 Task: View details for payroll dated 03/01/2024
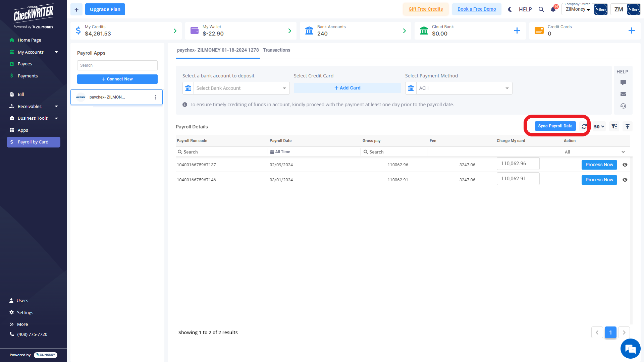(625, 180)
